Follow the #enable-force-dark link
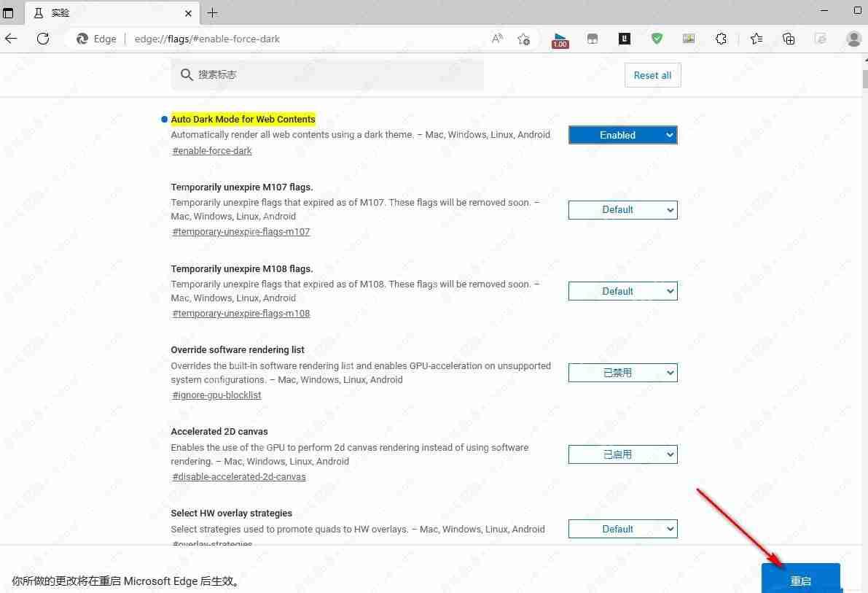 [212, 151]
